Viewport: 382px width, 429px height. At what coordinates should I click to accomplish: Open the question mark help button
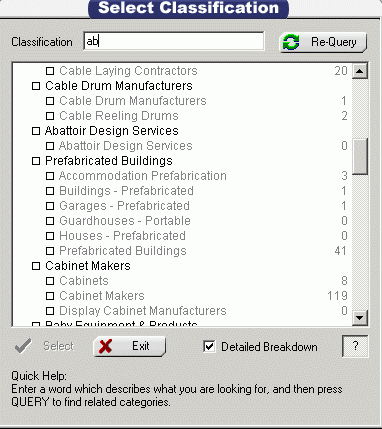pyautogui.click(x=355, y=346)
